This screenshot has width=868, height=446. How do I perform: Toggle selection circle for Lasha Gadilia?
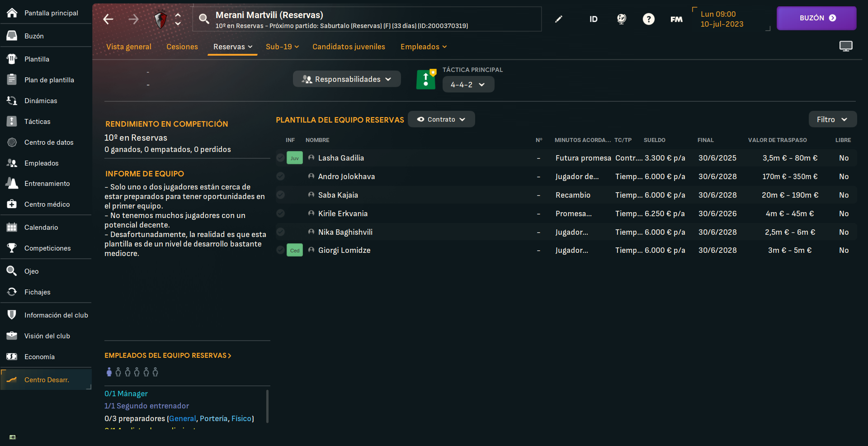(280, 157)
